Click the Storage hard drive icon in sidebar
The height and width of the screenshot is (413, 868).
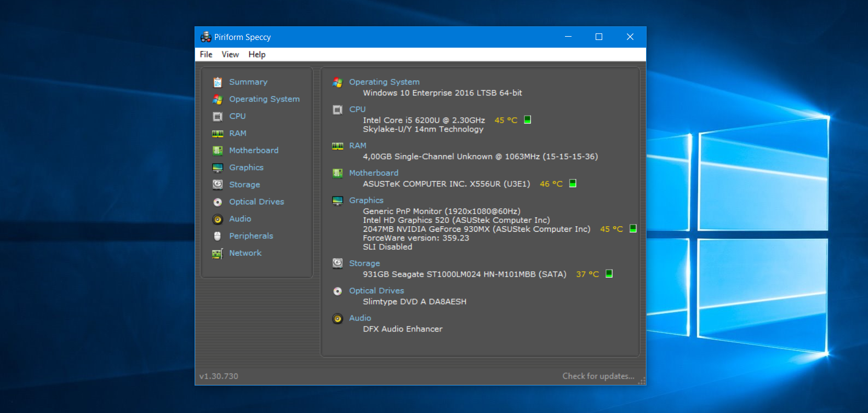coord(218,185)
